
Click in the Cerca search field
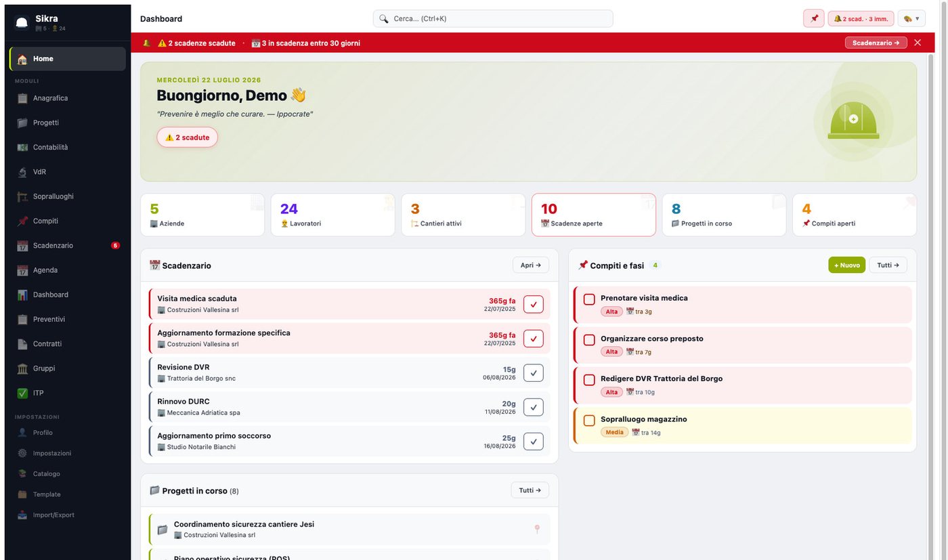[x=493, y=18]
